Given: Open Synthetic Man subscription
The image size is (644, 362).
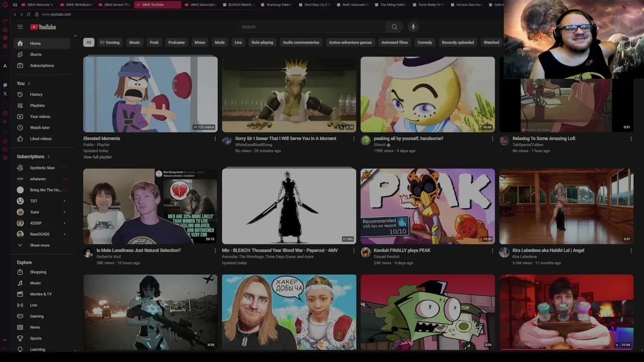Looking at the screenshot, I should [42, 168].
